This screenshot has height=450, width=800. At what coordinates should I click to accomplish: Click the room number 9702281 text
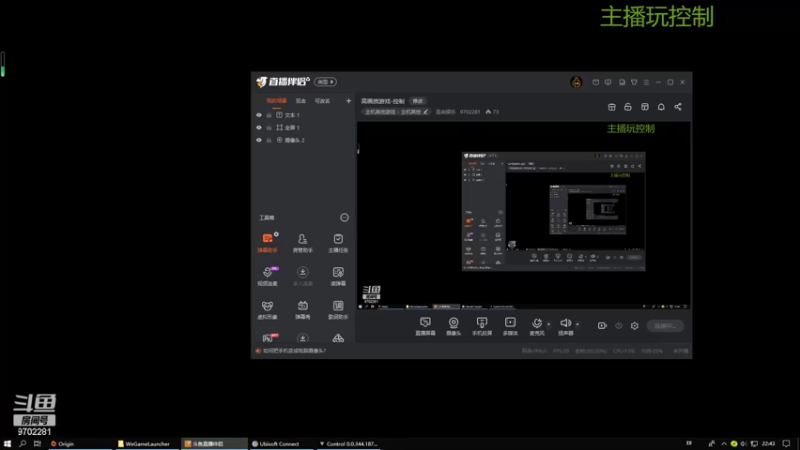469,112
